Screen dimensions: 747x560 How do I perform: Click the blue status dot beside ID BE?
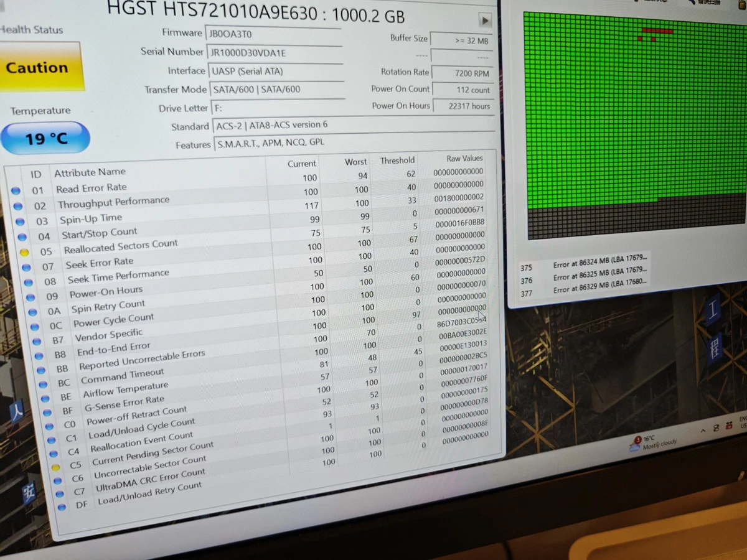45,398
